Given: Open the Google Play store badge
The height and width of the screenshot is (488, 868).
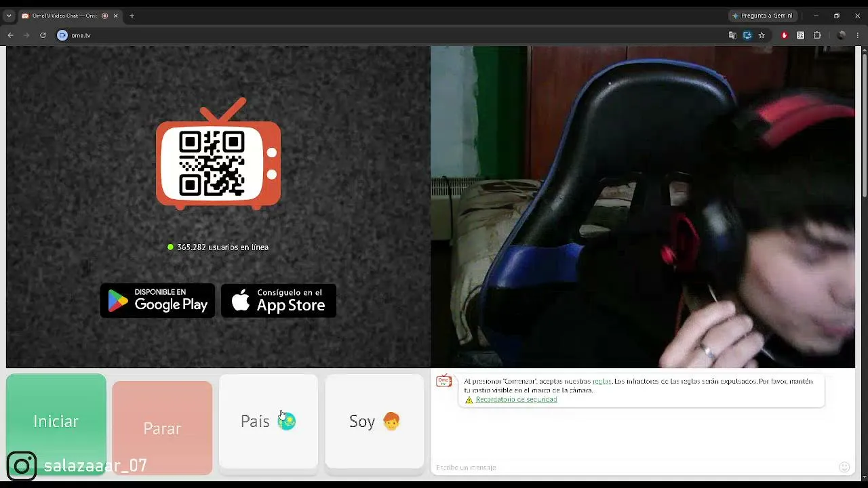Looking at the screenshot, I should pyautogui.click(x=157, y=300).
